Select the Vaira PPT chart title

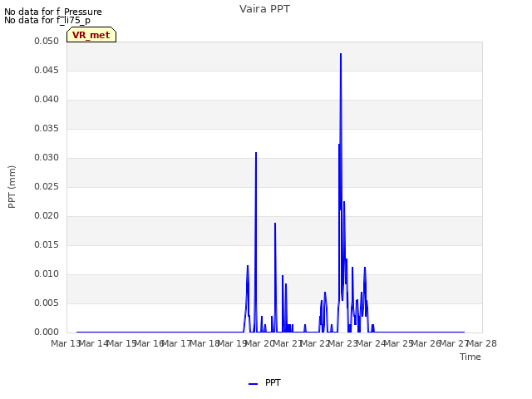click(264, 9)
